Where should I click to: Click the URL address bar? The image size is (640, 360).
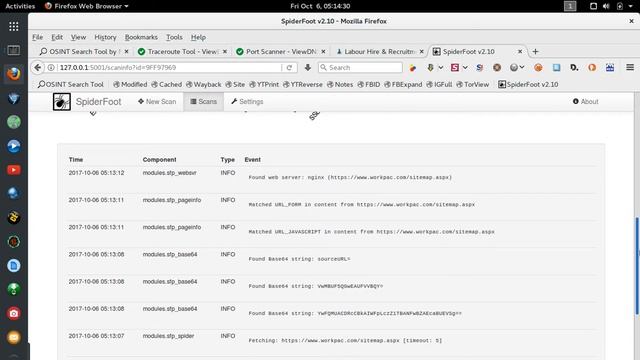click(x=169, y=67)
